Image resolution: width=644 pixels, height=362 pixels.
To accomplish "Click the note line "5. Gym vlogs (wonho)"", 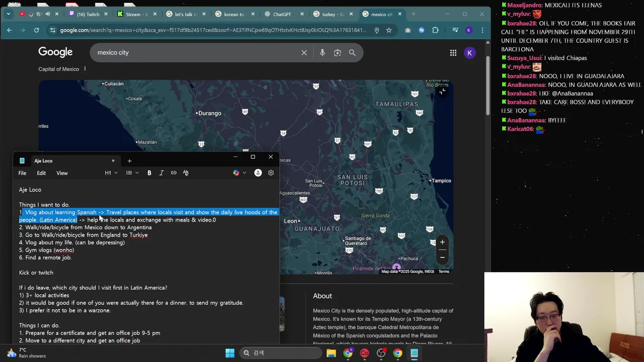I will pos(46,250).
